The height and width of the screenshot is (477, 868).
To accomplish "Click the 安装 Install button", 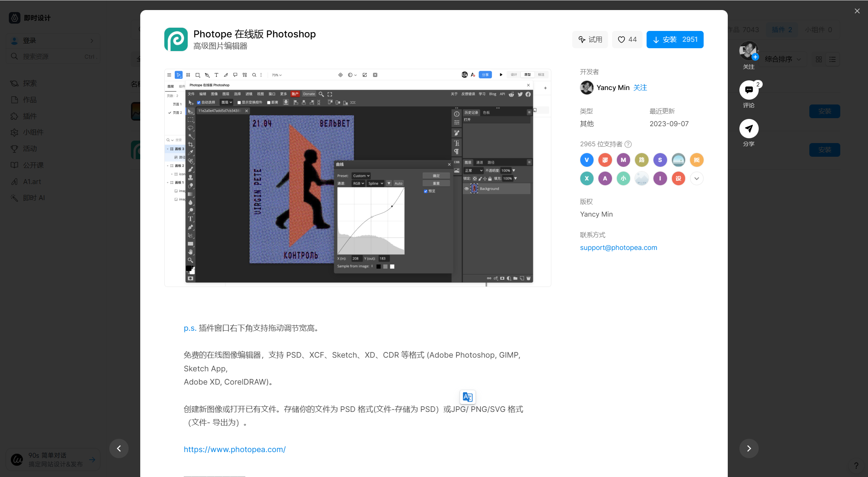I will (x=675, y=39).
